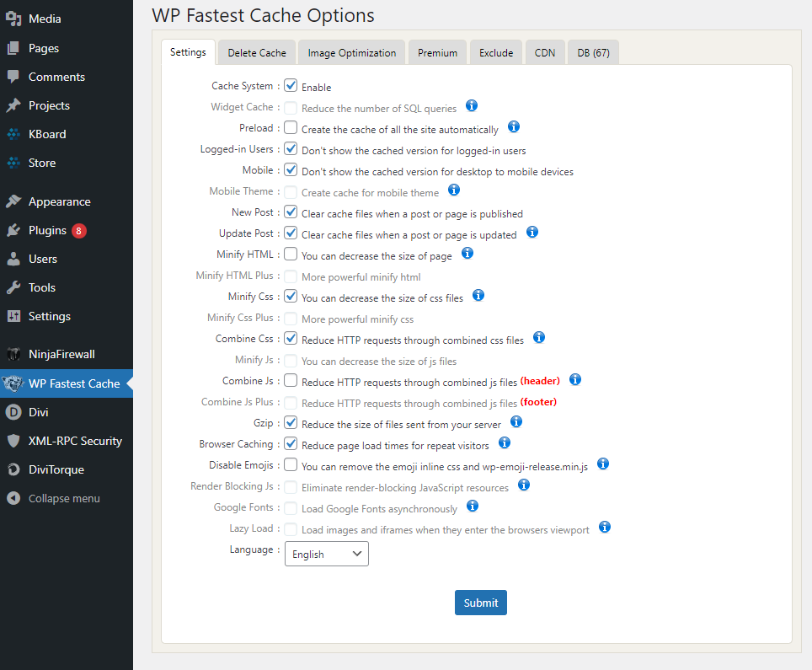Screen dimensions: 812x670
Task: Click the disabled Widget Cache checkbox
Action: click(291, 107)
